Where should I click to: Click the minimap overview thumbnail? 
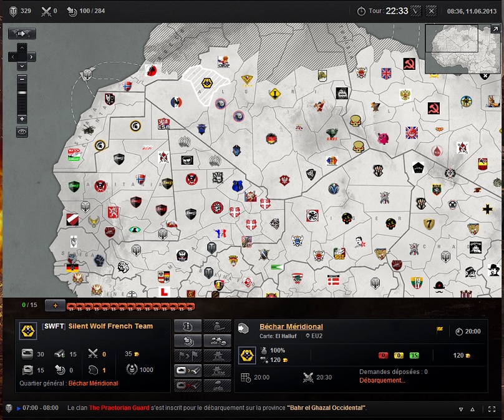coord(463,49)
